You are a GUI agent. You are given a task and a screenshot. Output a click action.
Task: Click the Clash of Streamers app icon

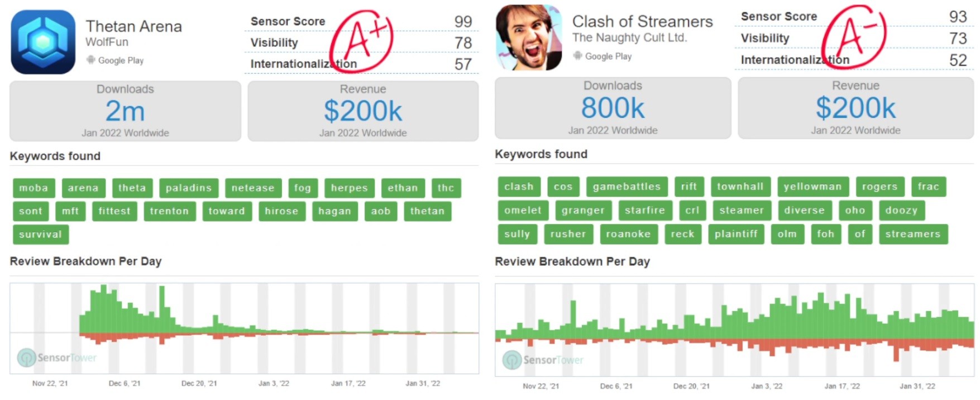pyautogui.click(x=529, y=37)
